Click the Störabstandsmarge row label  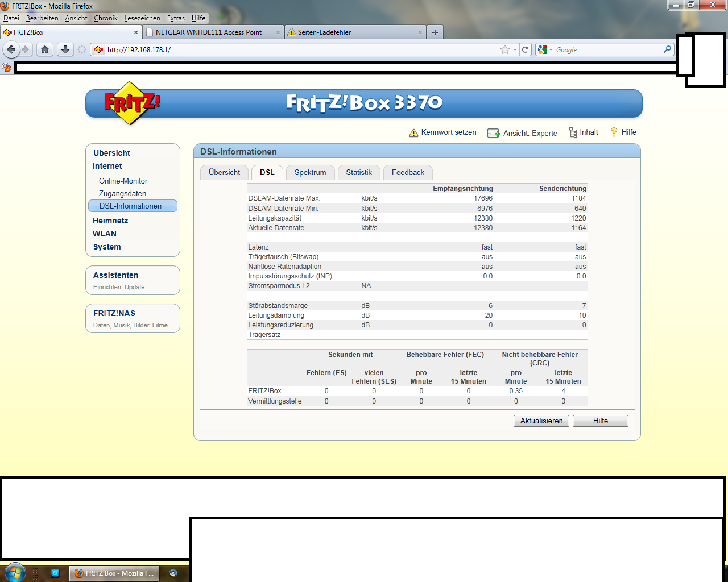coord(278,306)
